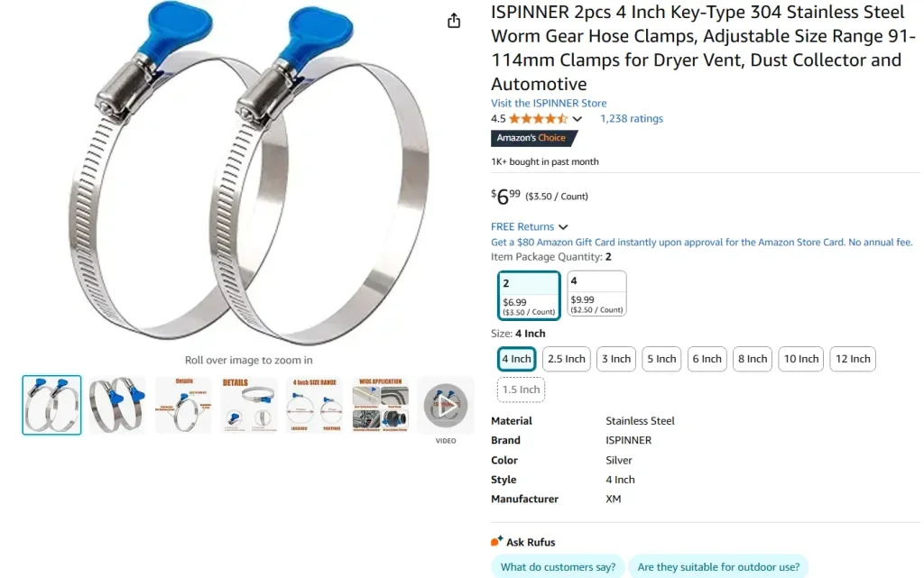The height and width of the screenshot is (578, 924).
Task: Play the product video thumbnail
Action: tap(446, 405)
